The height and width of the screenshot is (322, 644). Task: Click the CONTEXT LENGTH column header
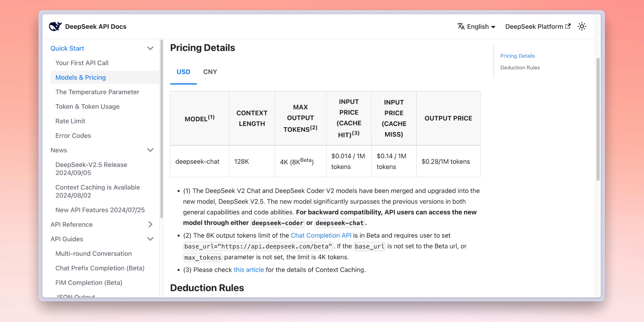(252, 118)
